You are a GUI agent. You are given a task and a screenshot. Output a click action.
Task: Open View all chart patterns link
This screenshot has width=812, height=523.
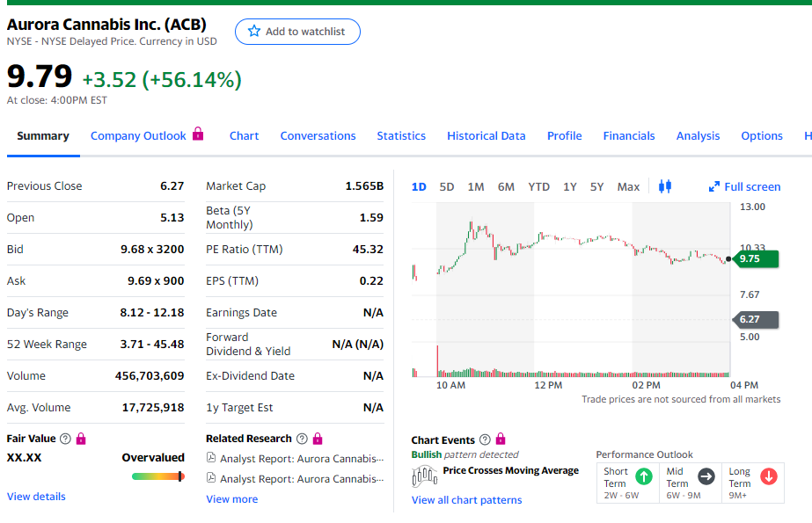point(466,500)
